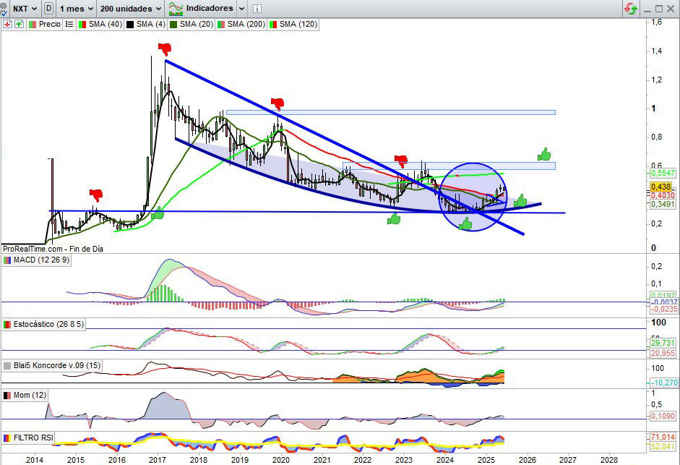Click the 2025 label on the time axis
Viewport: 680px width, 465px height.
tap(486, 460)
